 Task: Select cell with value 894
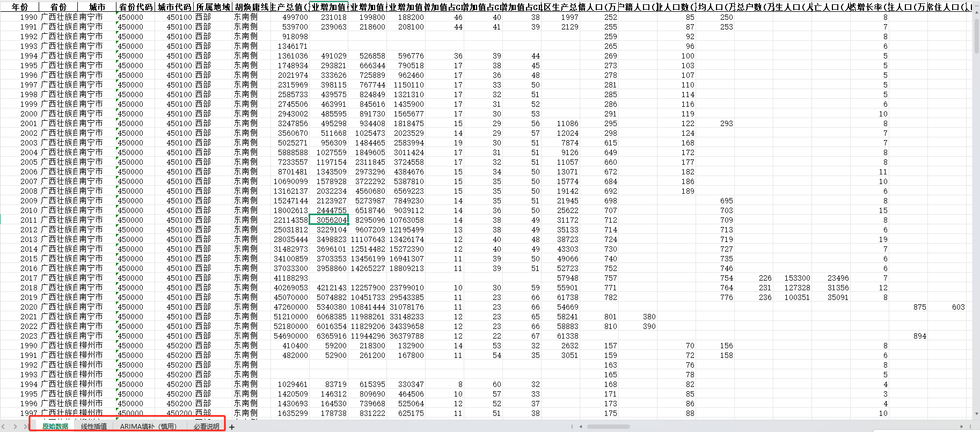pyautogui.click(x=909, y=336)
